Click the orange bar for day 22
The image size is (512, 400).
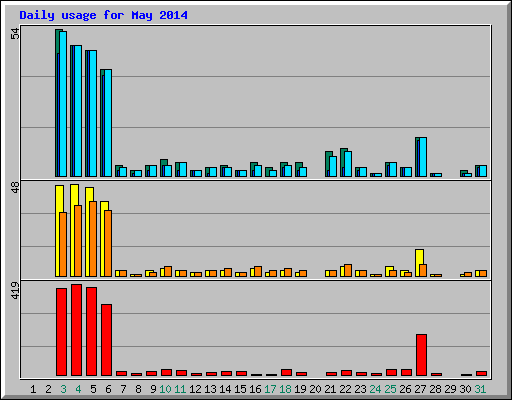348,271
